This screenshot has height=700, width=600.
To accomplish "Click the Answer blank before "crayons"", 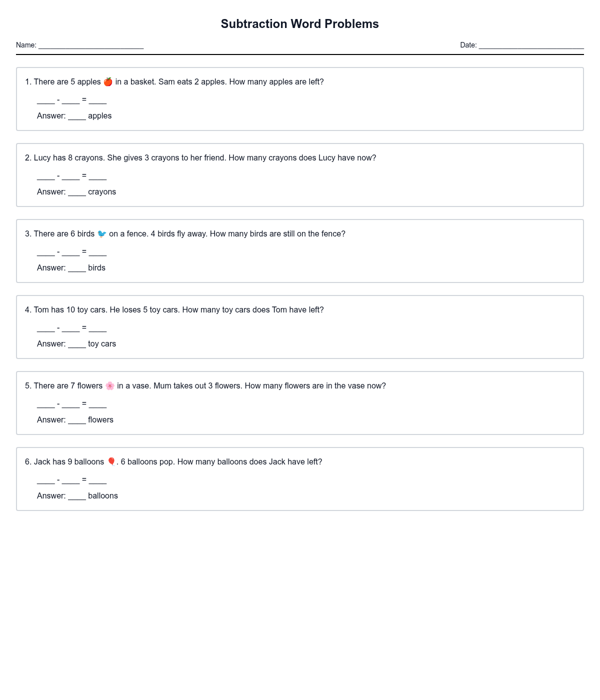I will (x=77, y=192).
